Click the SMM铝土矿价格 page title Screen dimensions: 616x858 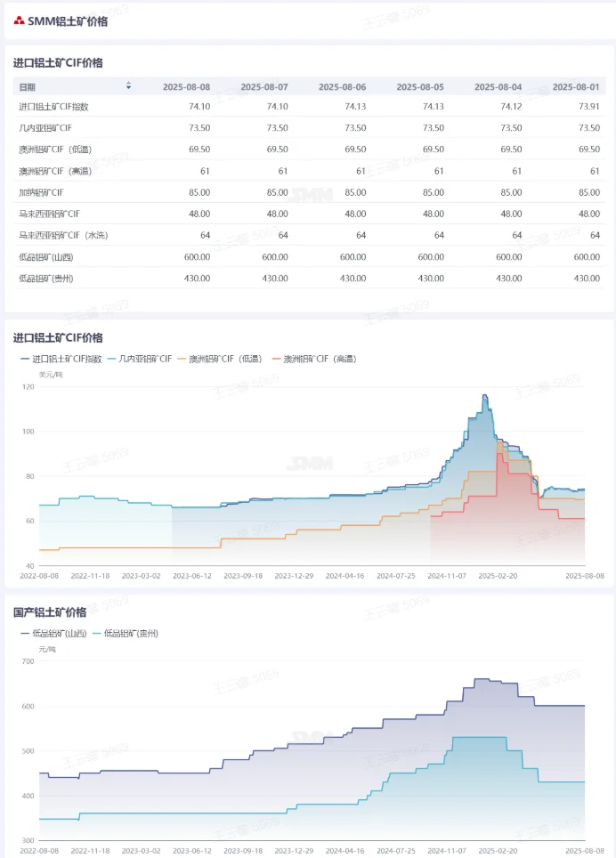(68, 21)
